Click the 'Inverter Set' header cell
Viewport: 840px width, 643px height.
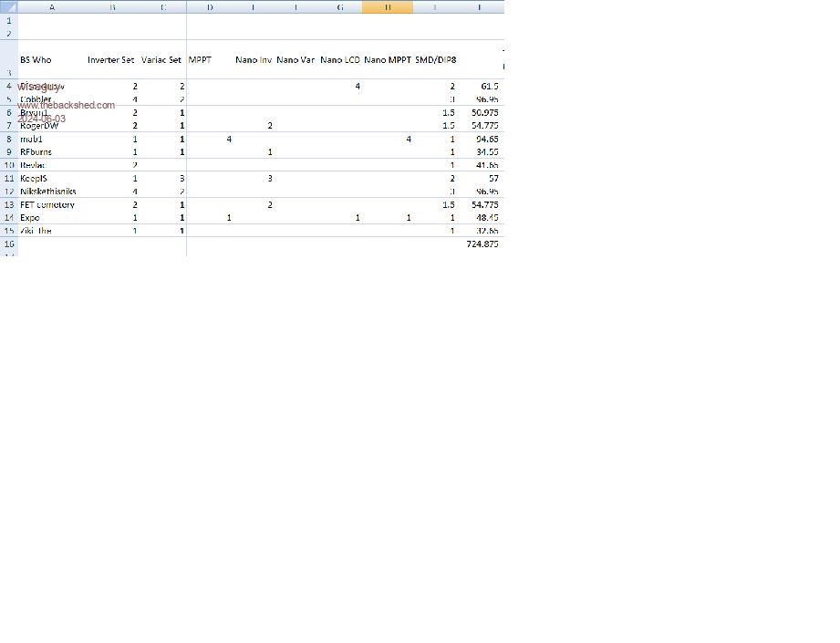[111, 59]
